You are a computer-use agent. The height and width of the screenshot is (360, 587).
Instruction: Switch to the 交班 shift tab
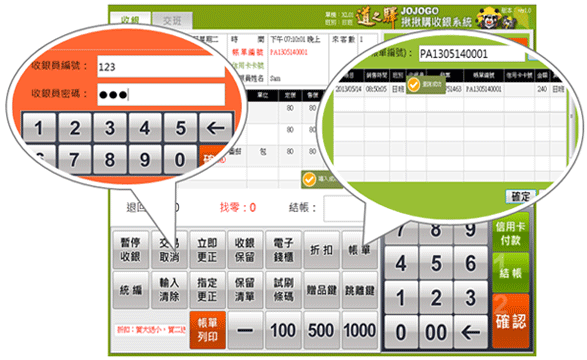(x=172, y=21)
